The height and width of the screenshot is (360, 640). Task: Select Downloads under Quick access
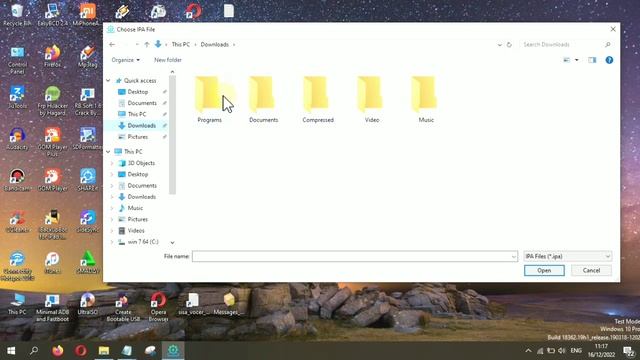coord(142,126)
